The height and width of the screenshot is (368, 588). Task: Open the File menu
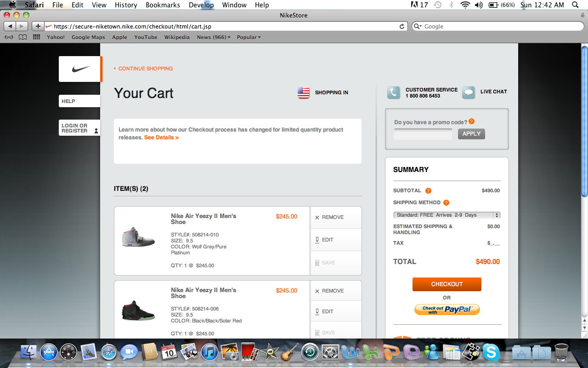point(57,5)
